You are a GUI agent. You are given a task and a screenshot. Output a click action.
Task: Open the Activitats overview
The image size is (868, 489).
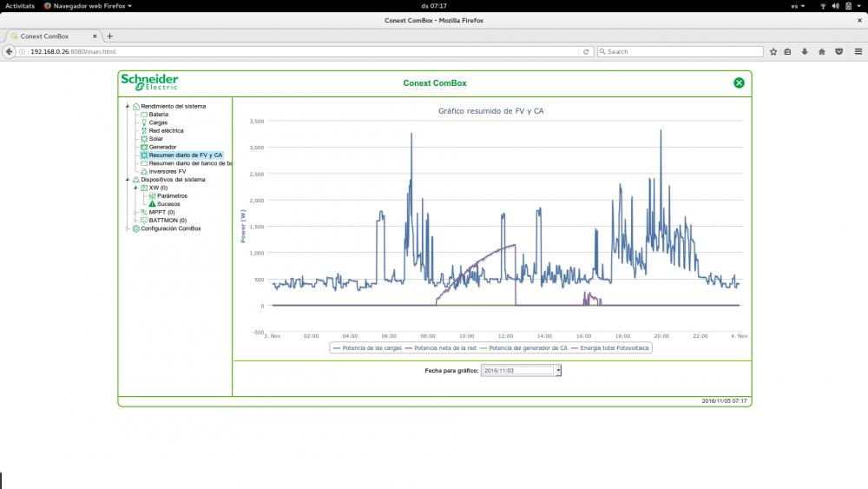pyautogui.click(x=20, y=6)
